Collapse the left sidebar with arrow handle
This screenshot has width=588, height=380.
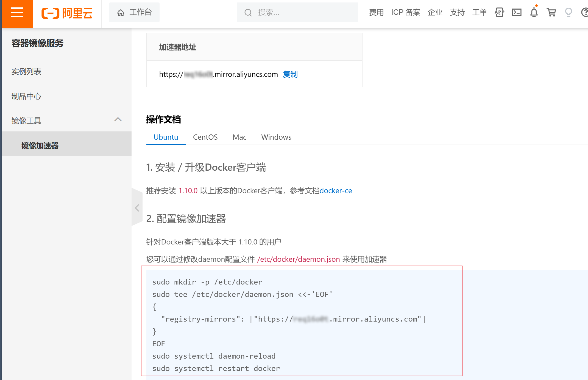click(137, 208)
